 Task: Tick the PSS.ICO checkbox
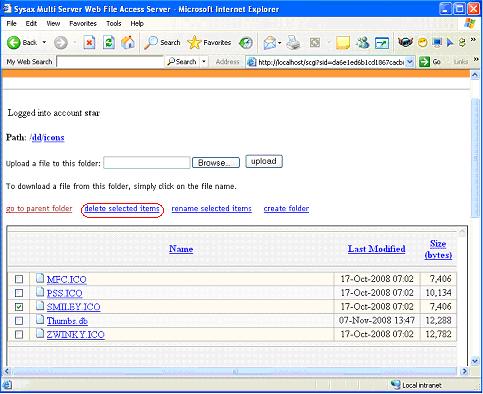(x=19, y=293)
